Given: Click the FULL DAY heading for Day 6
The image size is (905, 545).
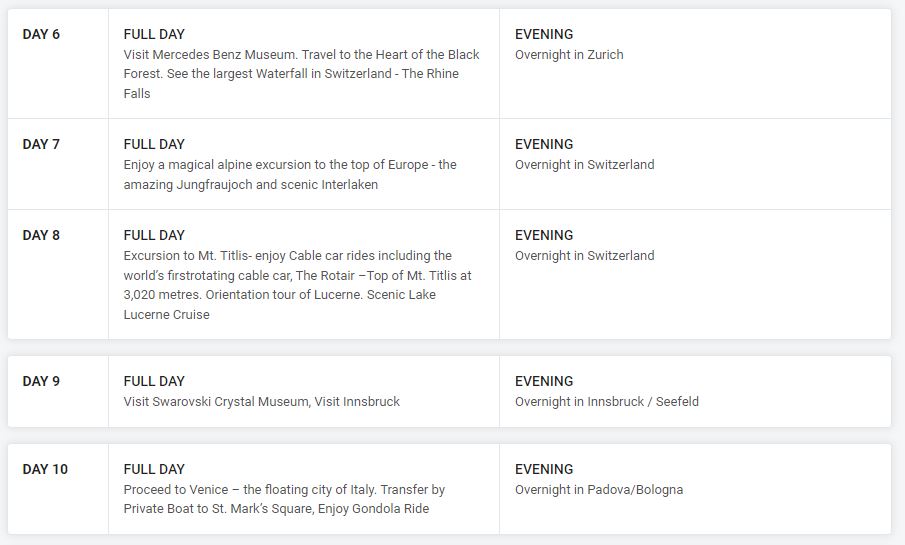Looking at the screenshot, I should click(x=154, y=34).
